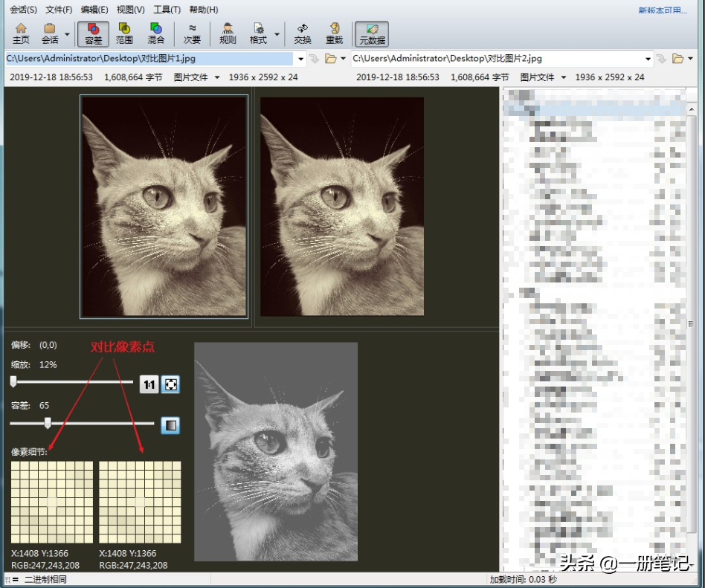Open 工具(T) menu
This screenshot has height=588, width=705.
pyautogui.click(x=167, y=10)
